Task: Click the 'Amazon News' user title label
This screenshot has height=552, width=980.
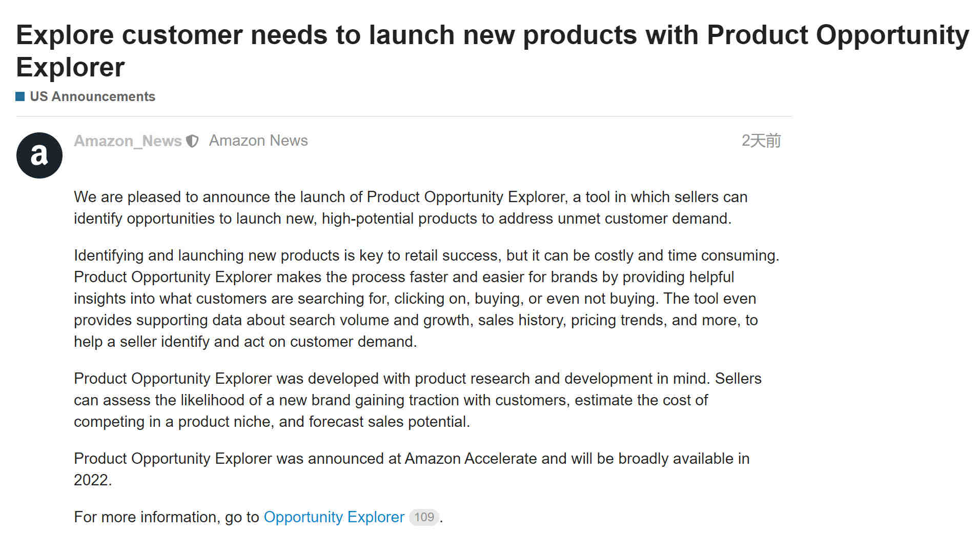Action: point(258,141)
